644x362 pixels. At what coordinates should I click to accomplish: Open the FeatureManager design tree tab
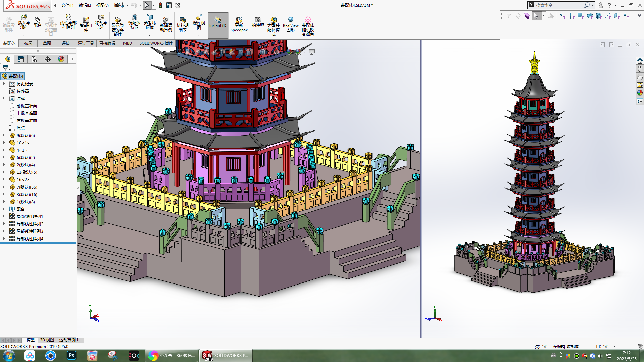pyautogui.click(x=7, y=59)
